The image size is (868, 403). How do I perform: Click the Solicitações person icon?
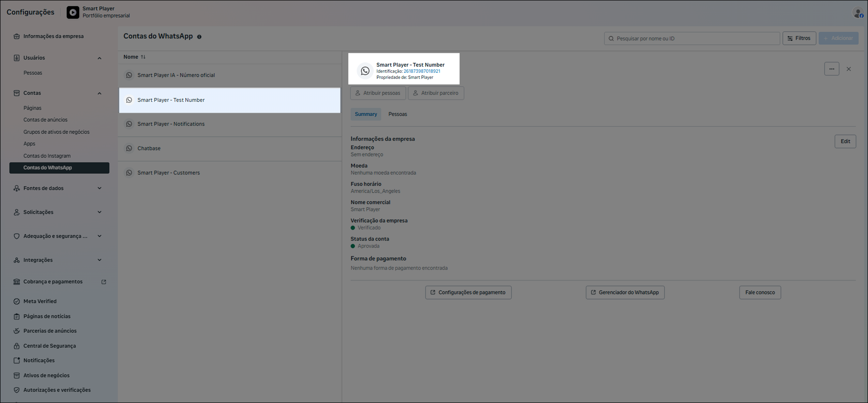click(x=16, y=212)
